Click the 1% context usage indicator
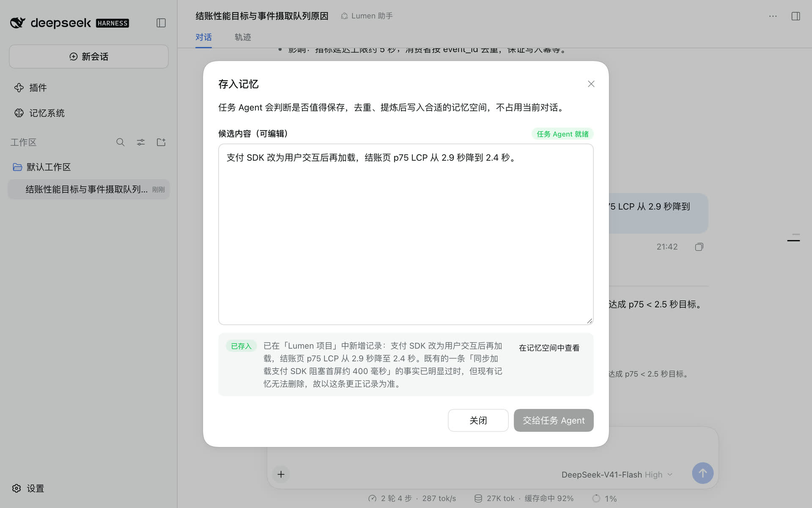Image resolution: width=812 pixels, height=508 pixels. 604,498
